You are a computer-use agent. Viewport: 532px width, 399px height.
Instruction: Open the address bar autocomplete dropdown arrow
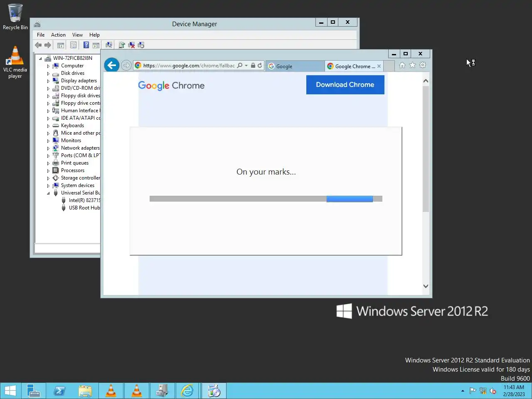point(246,66)
